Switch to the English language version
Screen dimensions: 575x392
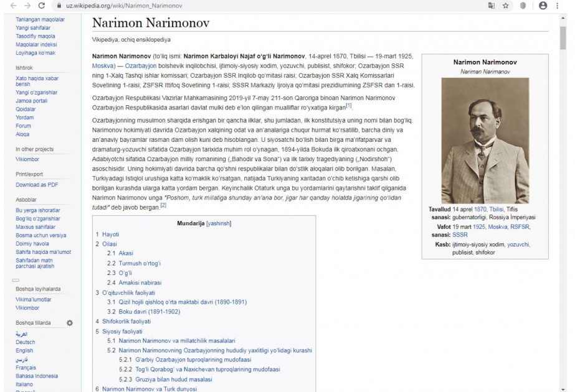click(x=24, y=350)
